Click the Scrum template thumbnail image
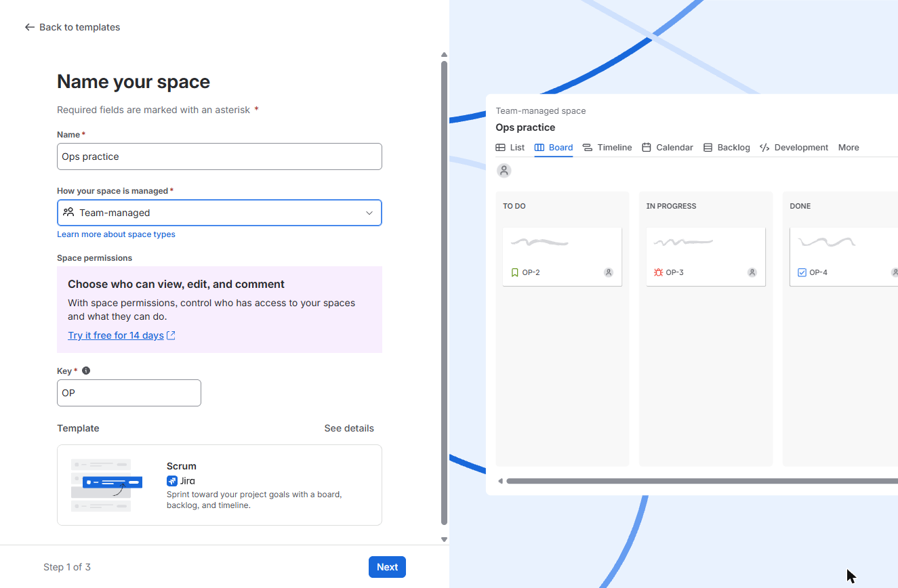 click(x=106, y=485)
